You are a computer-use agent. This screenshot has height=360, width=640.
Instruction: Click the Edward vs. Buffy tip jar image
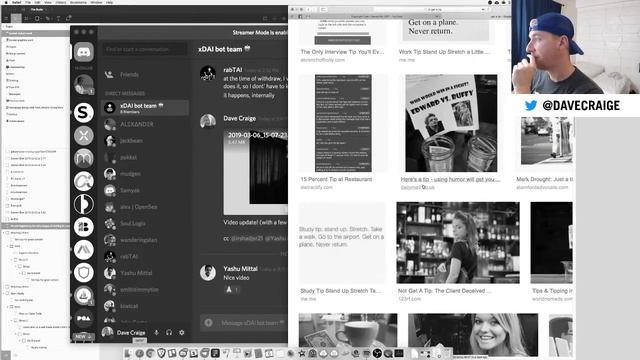[451, 123]
